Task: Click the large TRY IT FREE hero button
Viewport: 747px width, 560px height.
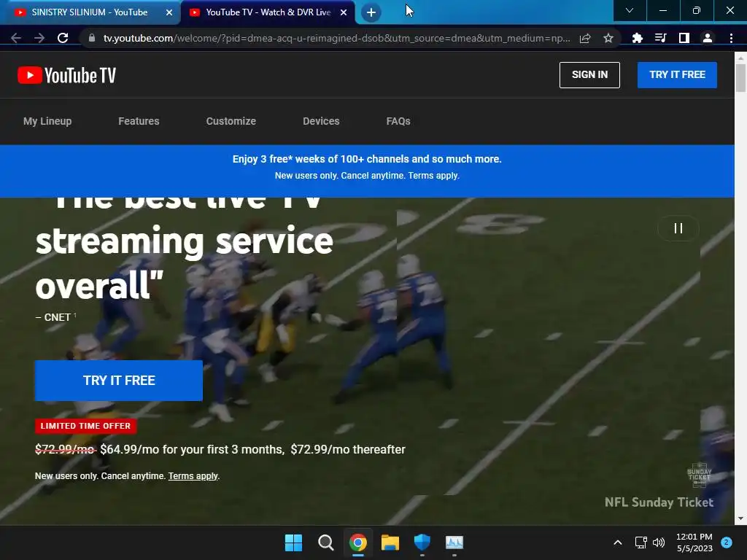Action: tap(119, 381)
